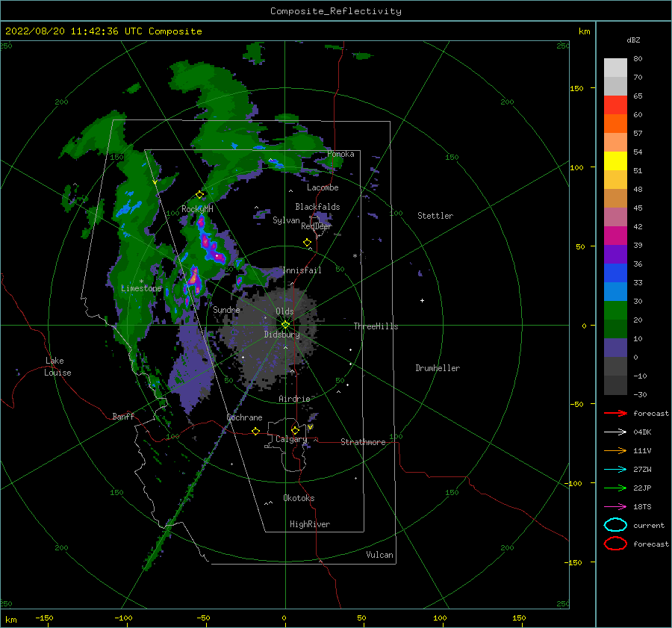Click the cyan 27ZW arrow symbol

pos(615,470)
